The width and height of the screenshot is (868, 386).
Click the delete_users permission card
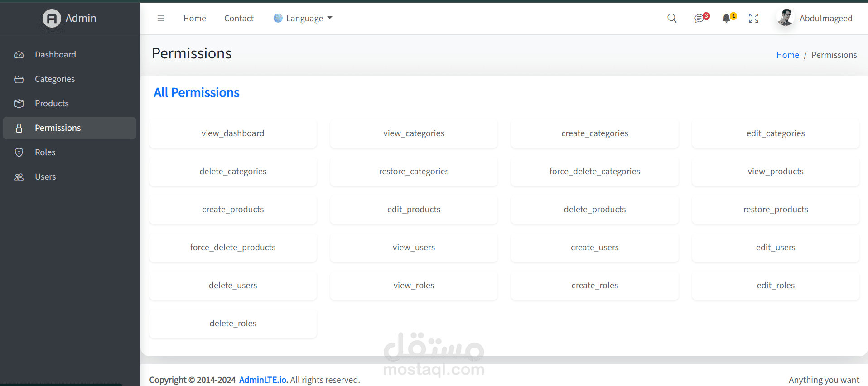233,286
